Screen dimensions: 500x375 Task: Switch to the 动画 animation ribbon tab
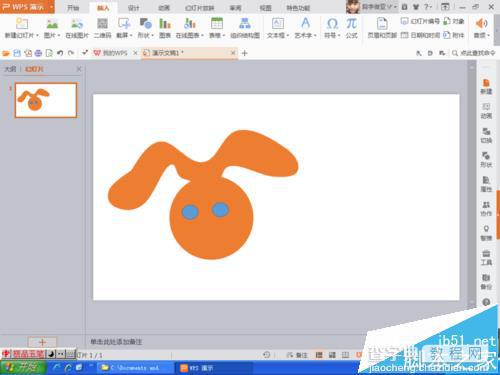click(x=164, y=7)
